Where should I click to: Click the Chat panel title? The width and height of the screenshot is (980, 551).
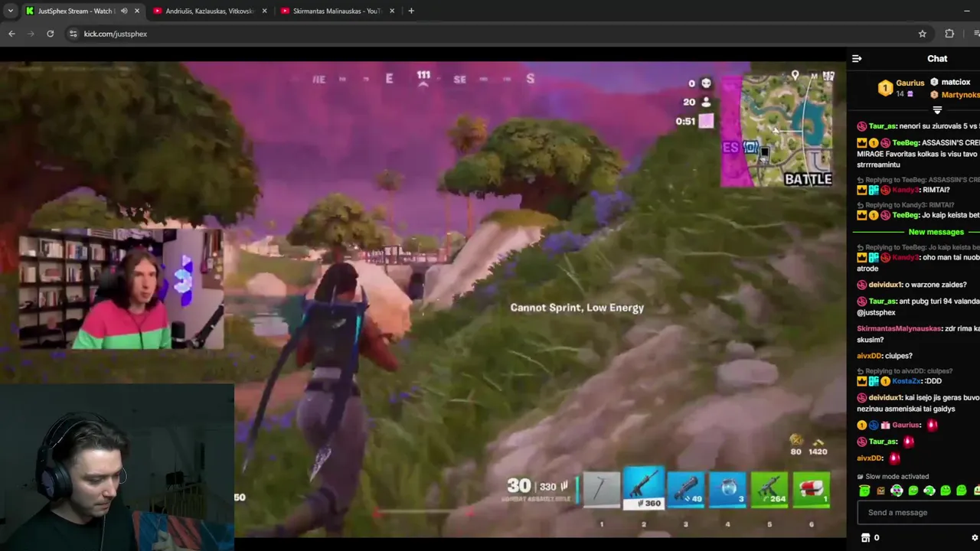click(x=937, y=59)
